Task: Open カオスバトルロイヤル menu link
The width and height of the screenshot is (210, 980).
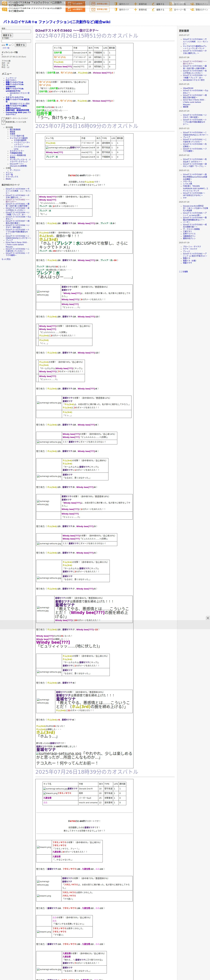Action: click(15, 97)
